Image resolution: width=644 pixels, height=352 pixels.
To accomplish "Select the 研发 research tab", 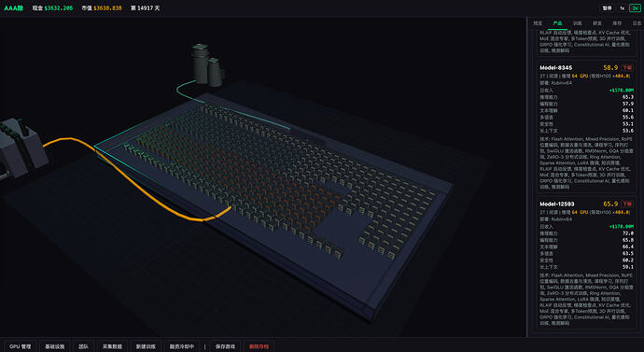I will (x=597, y=23).
